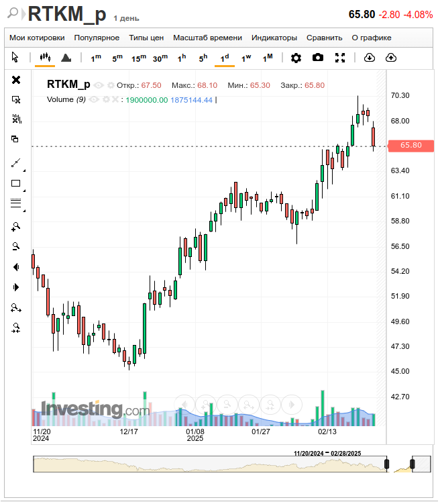Select the 1 month timeframe

[x=268, y=58]
